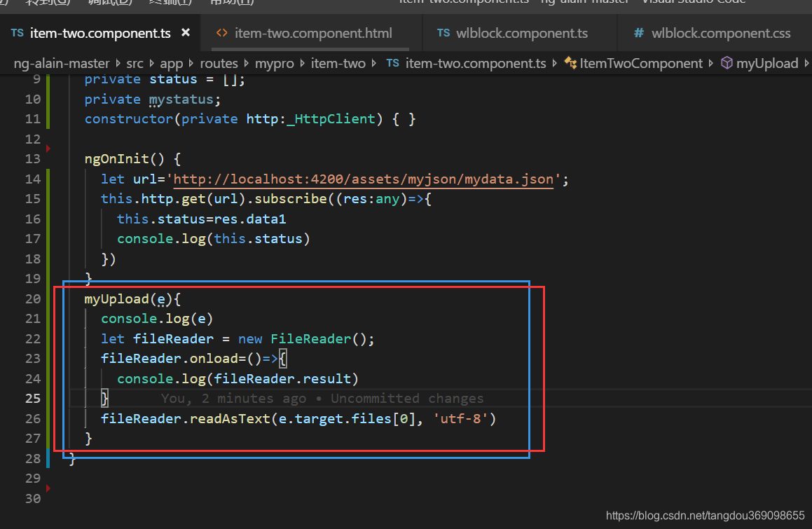The image size is (812, 529).
Task: Open the myUpload method breadcrumb
Action: click(767, 64)
